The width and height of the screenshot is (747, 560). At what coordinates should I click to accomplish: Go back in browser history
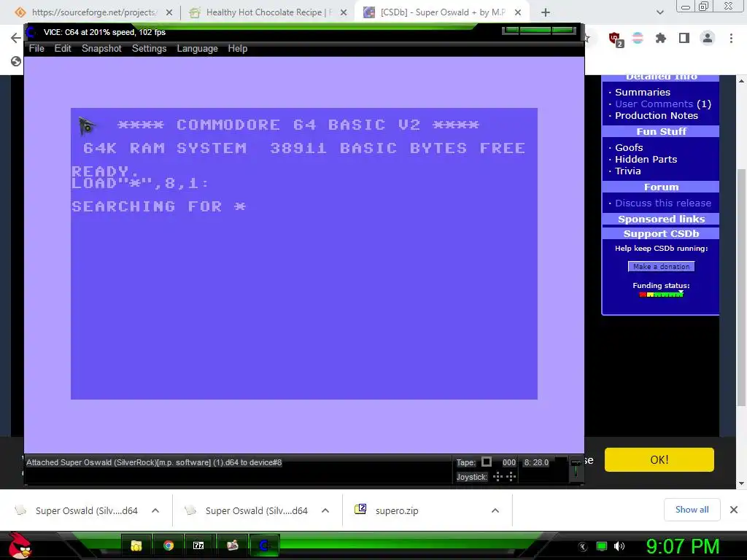(x=16, y=38)
